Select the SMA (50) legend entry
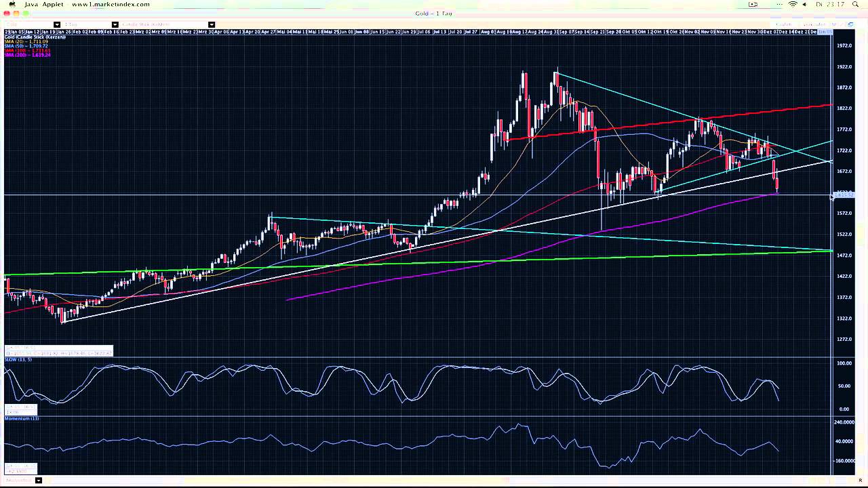 click(x=26, y=46)
